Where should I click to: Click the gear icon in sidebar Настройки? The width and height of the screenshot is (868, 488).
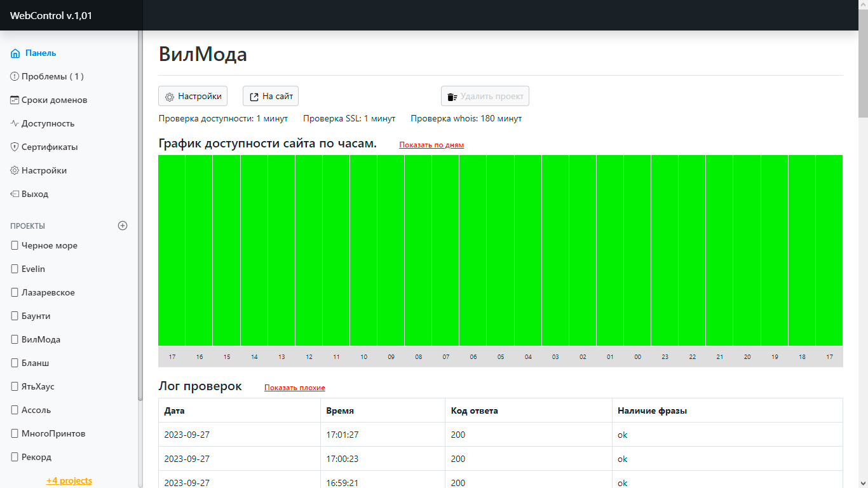(15, 170)
